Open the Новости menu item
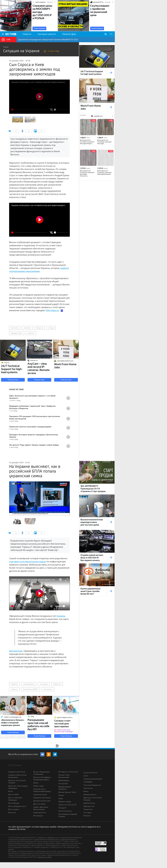 pyautogui.click(x=27, y=34)
